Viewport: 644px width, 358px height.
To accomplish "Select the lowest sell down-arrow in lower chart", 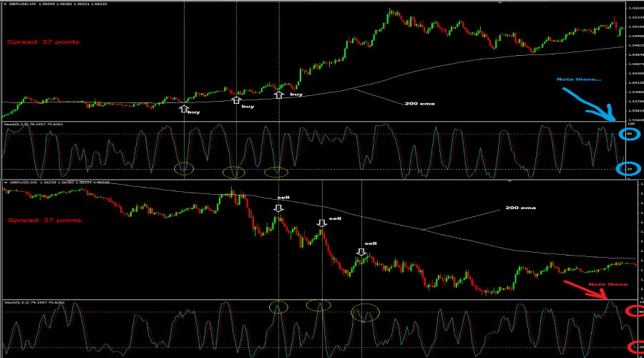I will tap(361, 252).
